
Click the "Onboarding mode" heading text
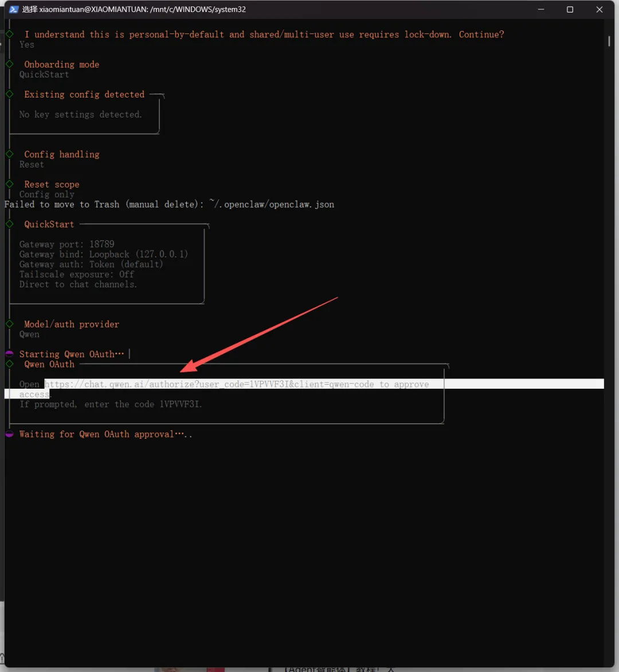[62, 64]
